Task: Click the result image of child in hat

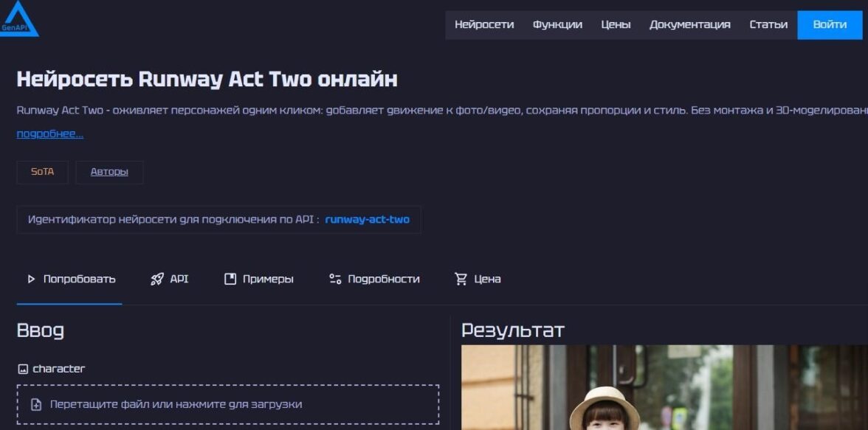Action: [664, 387]
